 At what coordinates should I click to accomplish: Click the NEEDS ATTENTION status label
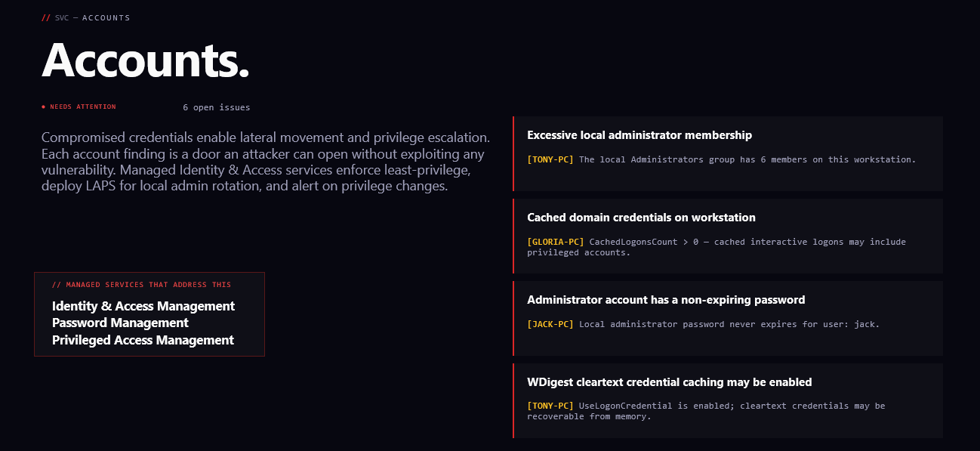[83, 107]
